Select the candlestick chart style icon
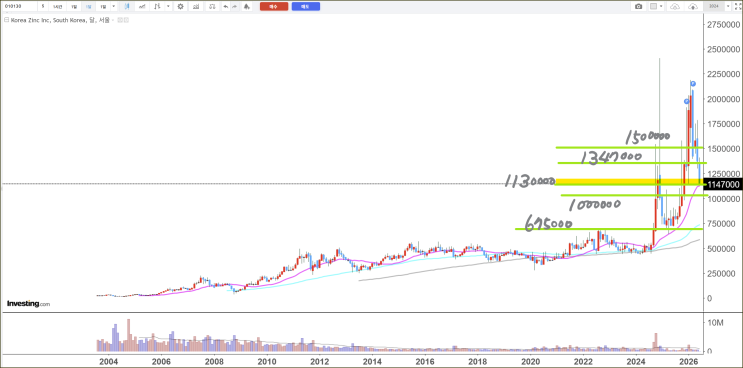The width and height of the screenshot is (743, 368). pos(127,6)
